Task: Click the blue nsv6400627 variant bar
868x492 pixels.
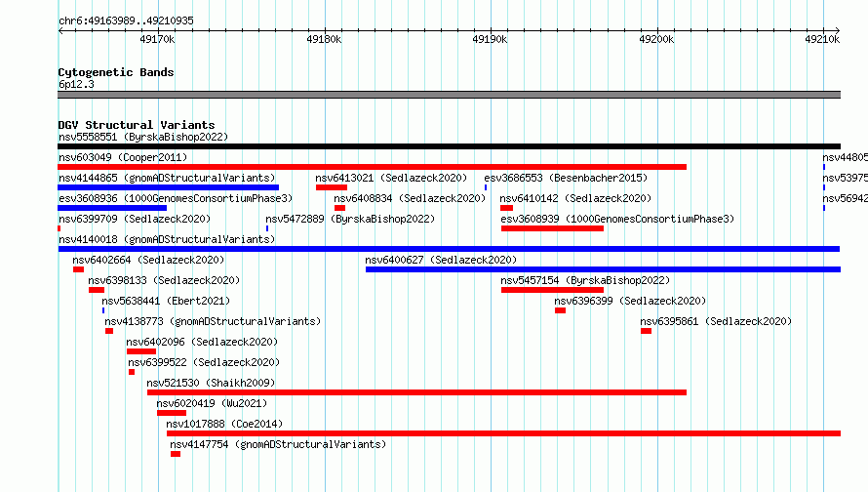Action: (x=603, y=269)
